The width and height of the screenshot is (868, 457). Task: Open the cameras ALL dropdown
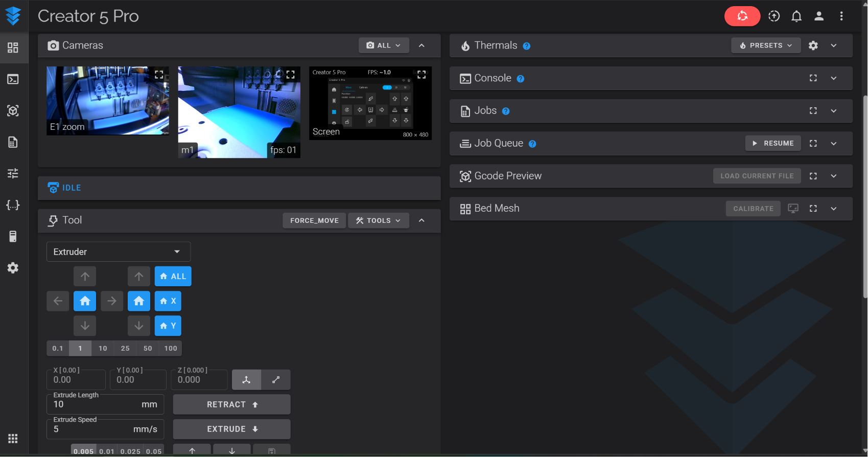[x=384, y=45]
